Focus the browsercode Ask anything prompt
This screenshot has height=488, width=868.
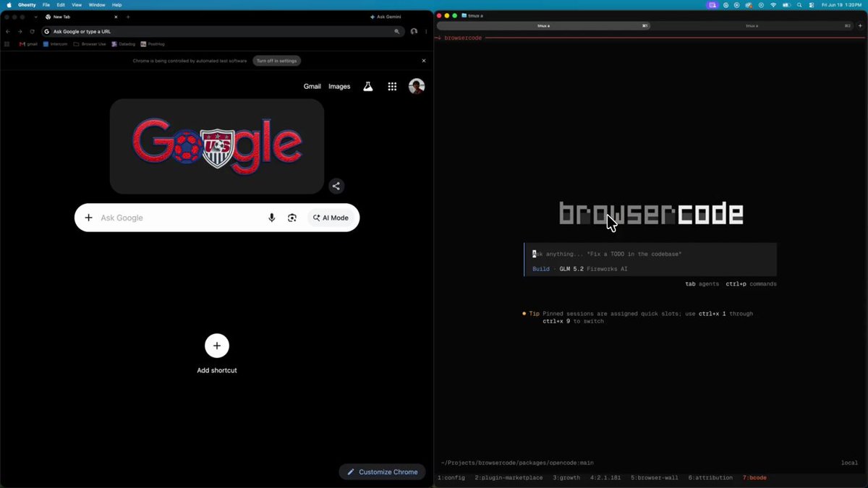click(651, 254)
